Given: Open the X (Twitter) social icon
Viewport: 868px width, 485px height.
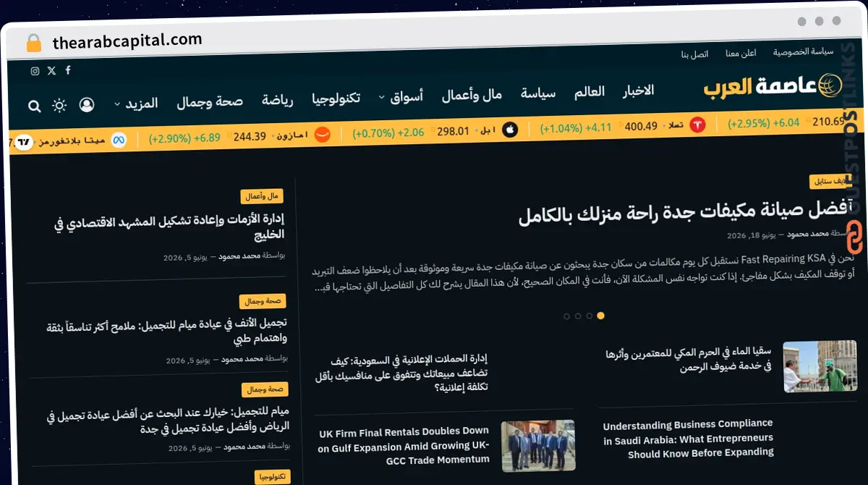Looking at the screenshot, I should (51, 71).
